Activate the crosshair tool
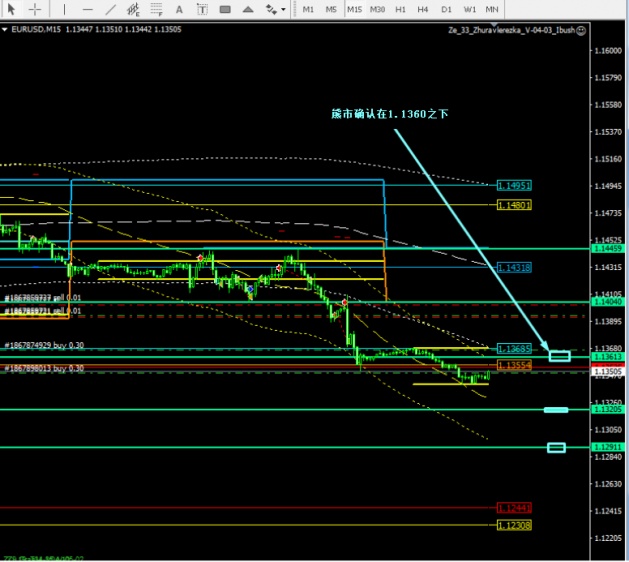Screen dimensions: 629x562 35,9
